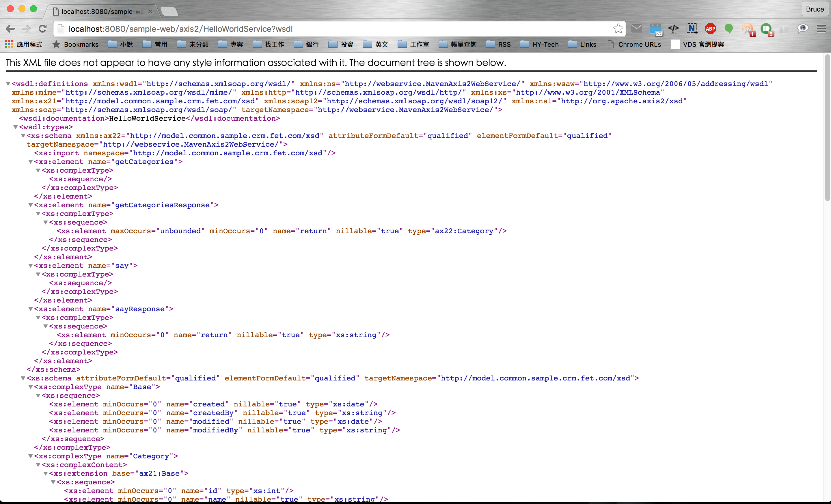Open the HY-Tech bookmark folder

[540, 44]
